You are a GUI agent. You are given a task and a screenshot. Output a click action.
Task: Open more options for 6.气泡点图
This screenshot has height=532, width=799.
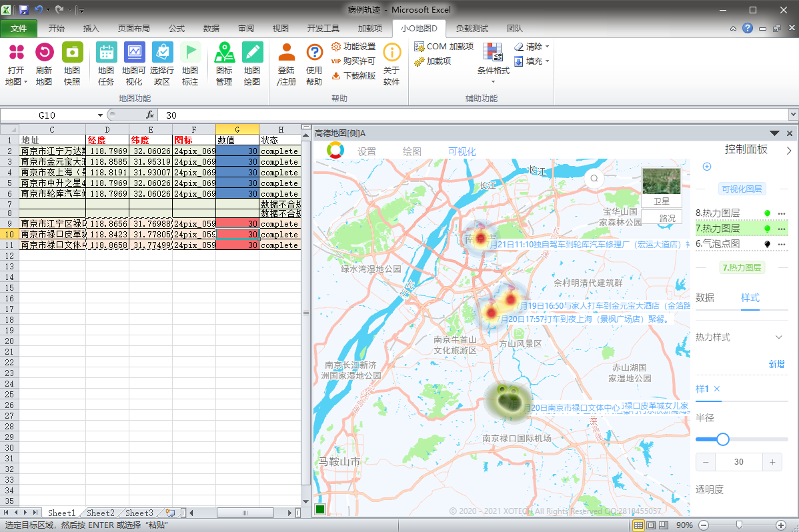[x=782, y=244]
